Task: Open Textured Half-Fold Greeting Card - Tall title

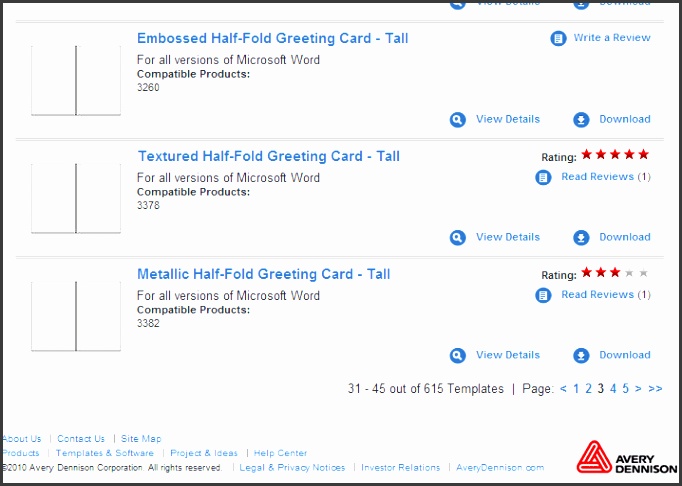Action: click(269, 156)
